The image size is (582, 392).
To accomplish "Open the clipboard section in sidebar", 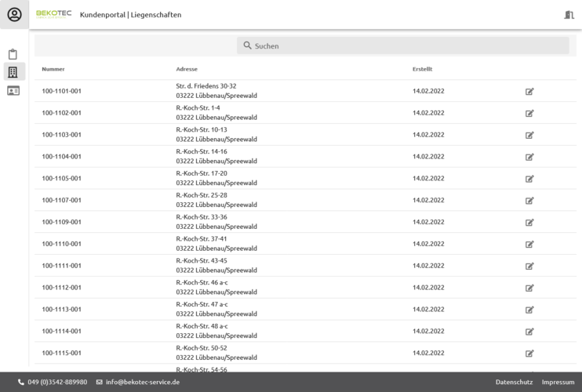I will point(13,54).
